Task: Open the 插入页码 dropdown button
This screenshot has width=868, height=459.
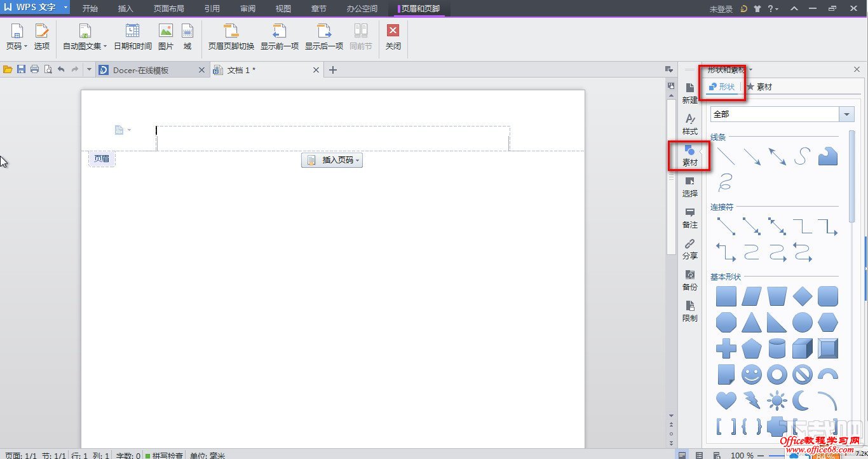Action: point(332,160)
